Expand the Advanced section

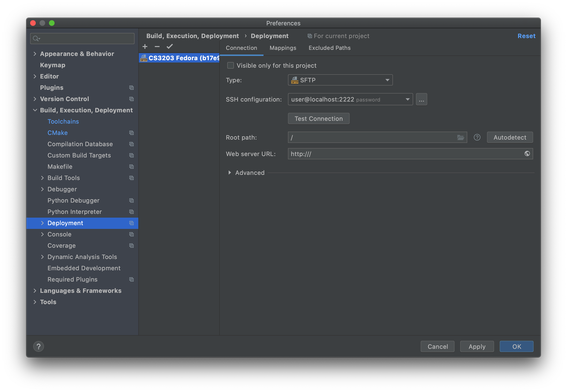[x=230, y=173]
